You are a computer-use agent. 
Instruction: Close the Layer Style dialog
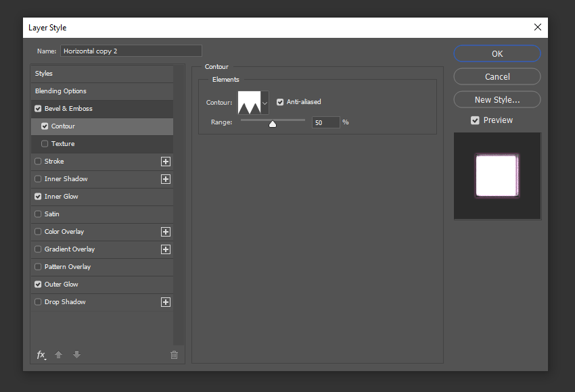(538, 27)
